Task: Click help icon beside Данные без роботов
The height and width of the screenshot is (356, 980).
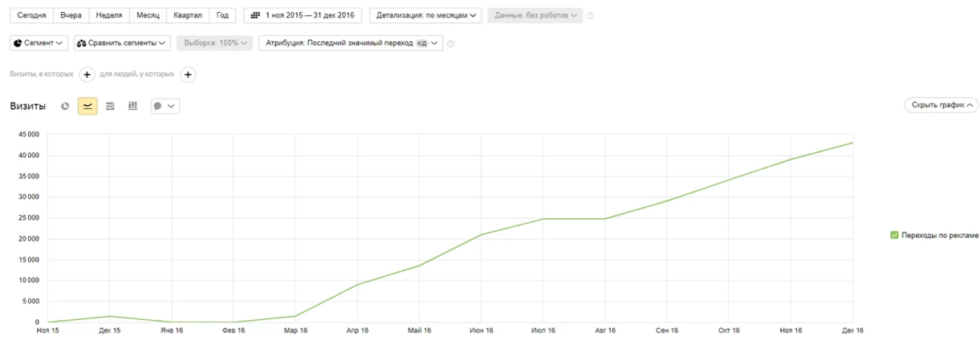Action: (591, 15)
